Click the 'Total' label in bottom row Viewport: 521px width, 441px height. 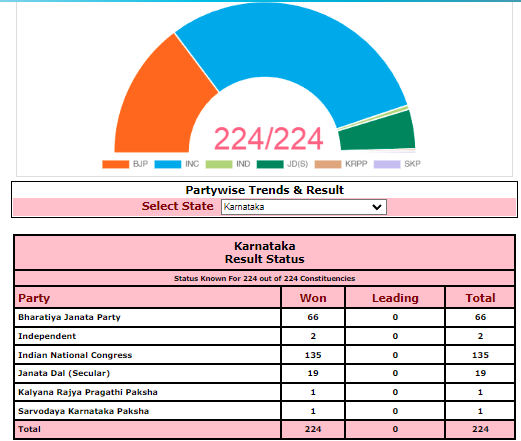coord(29,429)
